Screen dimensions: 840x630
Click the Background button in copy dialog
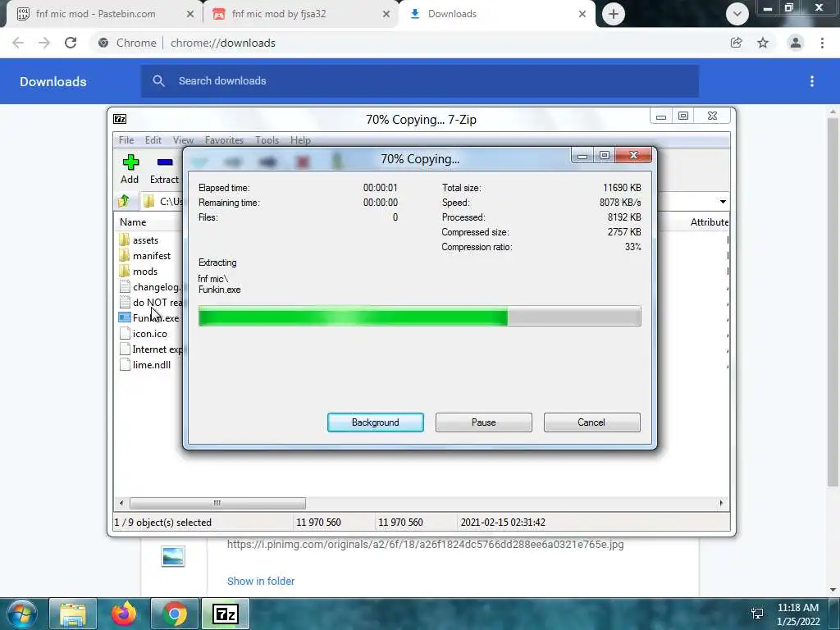pyautogui.click(x=376, y=422)
